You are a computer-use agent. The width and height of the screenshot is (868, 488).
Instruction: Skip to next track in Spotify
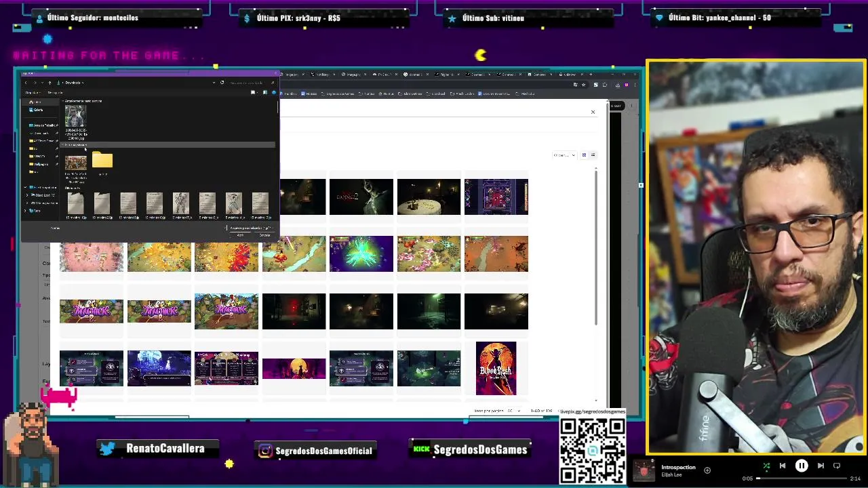click(821, 466)
